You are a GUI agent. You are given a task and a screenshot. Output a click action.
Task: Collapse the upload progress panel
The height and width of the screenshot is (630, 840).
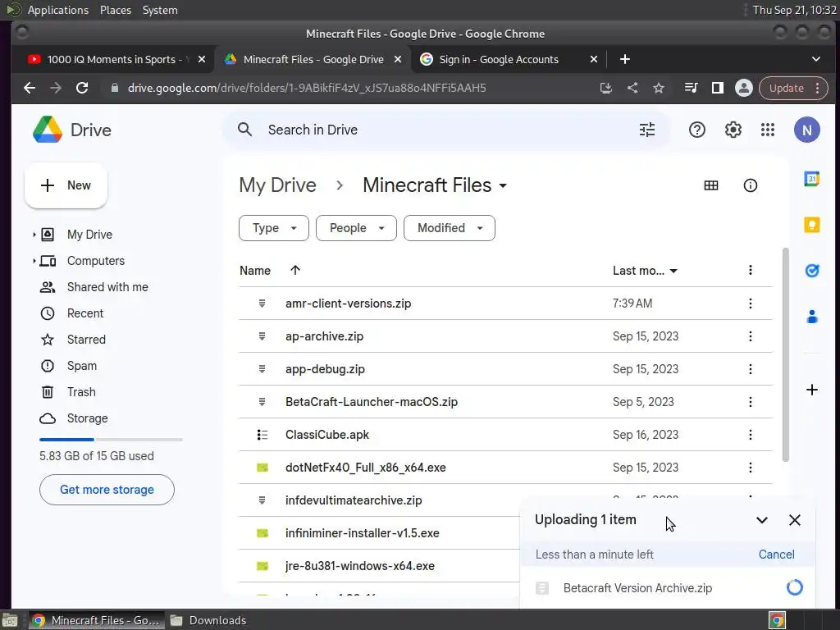pyautogui.click(x=762, y=519)
